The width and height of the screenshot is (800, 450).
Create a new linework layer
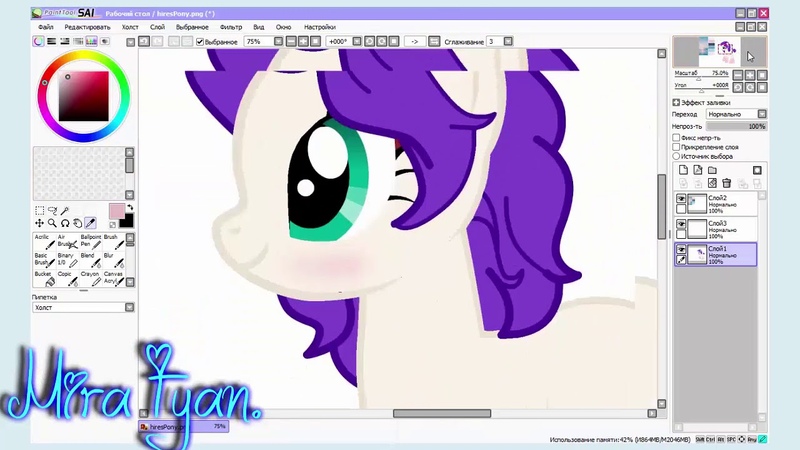[697, 170]
